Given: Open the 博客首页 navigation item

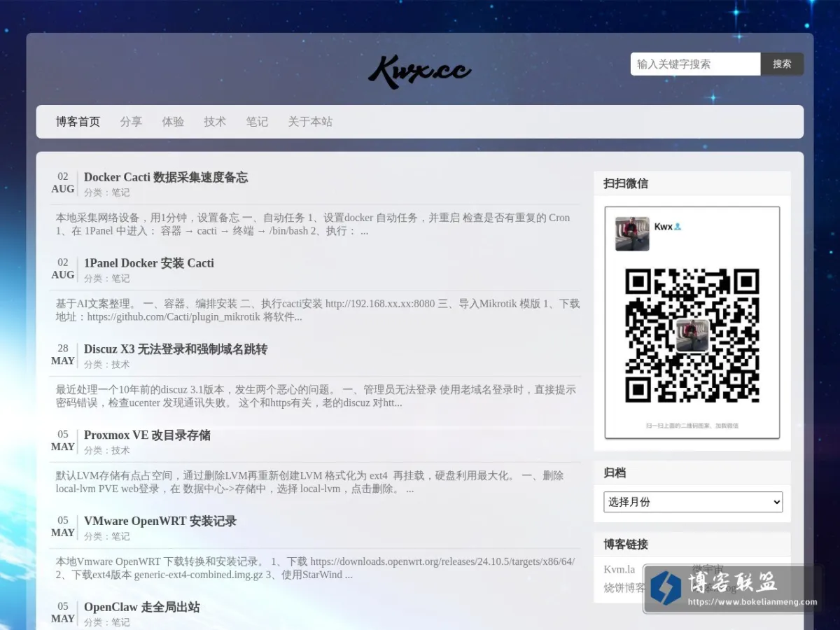Looking at the screenshot, I should click(x=78, y=122).
